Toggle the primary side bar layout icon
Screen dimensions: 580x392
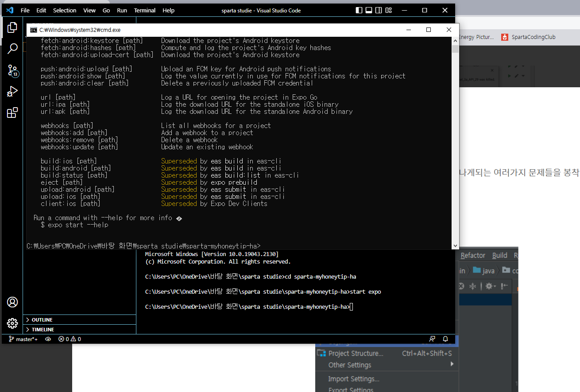point(360,10)
